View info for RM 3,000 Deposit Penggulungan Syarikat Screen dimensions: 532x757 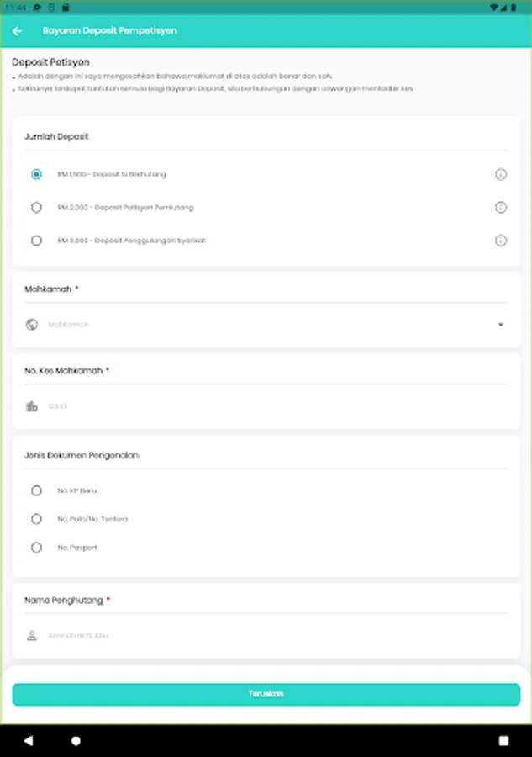coord(501,241)
